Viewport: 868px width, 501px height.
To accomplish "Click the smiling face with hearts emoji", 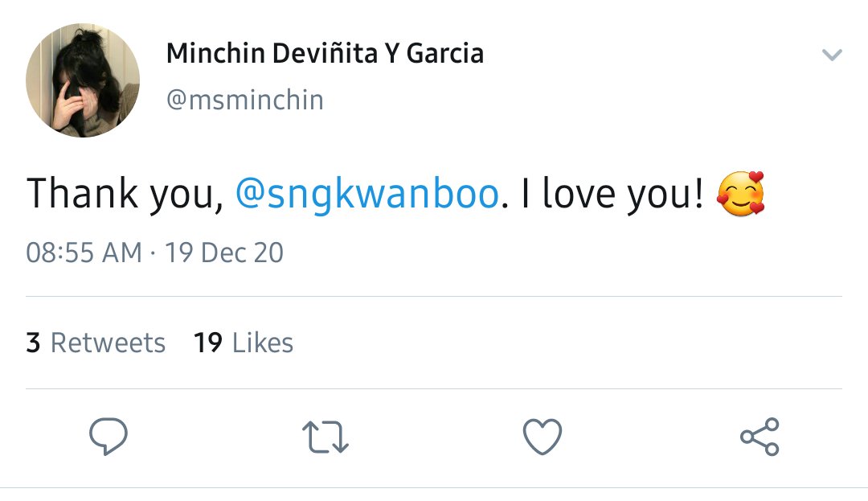I will coord(741,193).
